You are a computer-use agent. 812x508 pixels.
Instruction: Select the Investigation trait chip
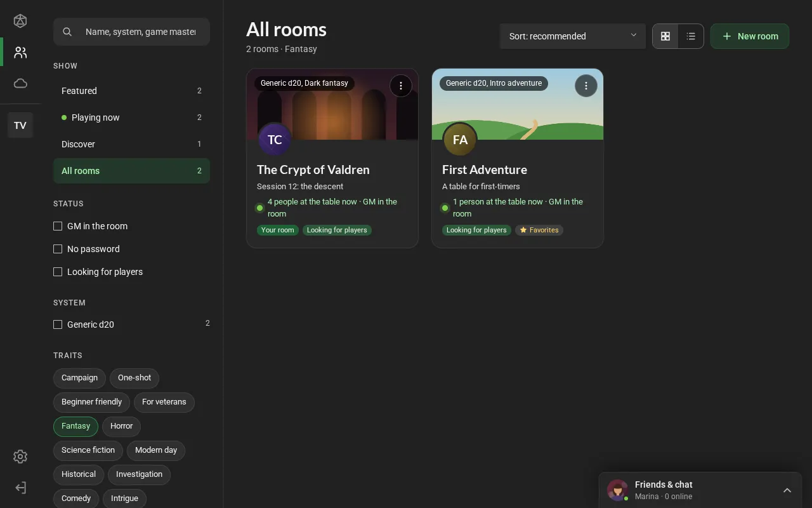(139, 474)
